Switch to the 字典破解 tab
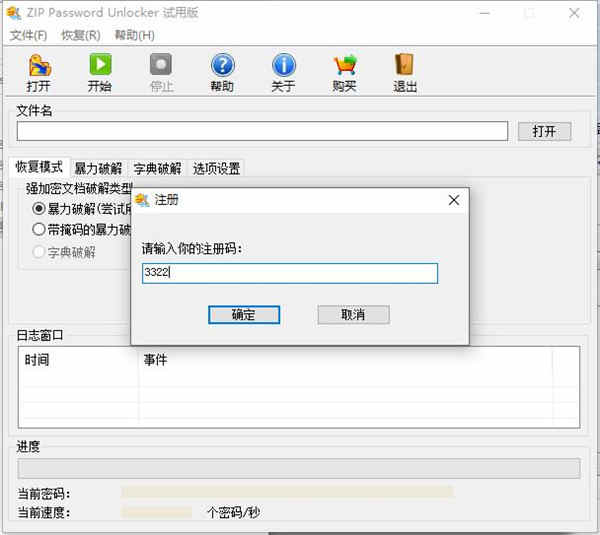 [x=157, y=168]
